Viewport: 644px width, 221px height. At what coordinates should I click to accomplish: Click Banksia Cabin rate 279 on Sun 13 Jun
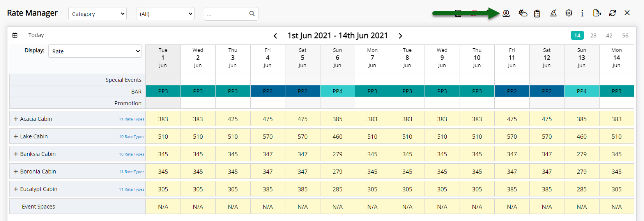pos(582,154)
